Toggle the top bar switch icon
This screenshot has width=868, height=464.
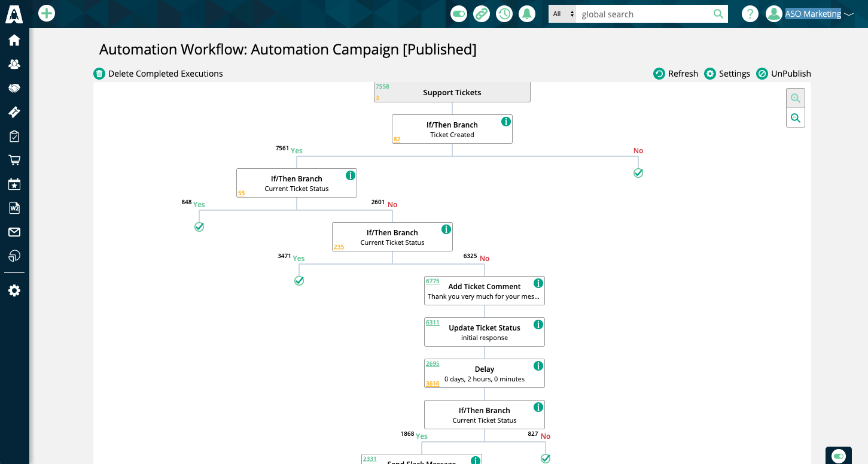(459, 14)
